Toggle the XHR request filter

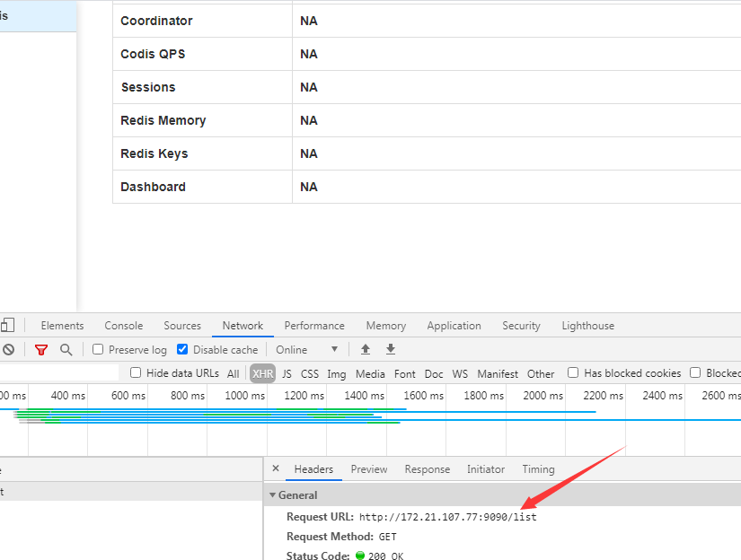pos(263,374)
